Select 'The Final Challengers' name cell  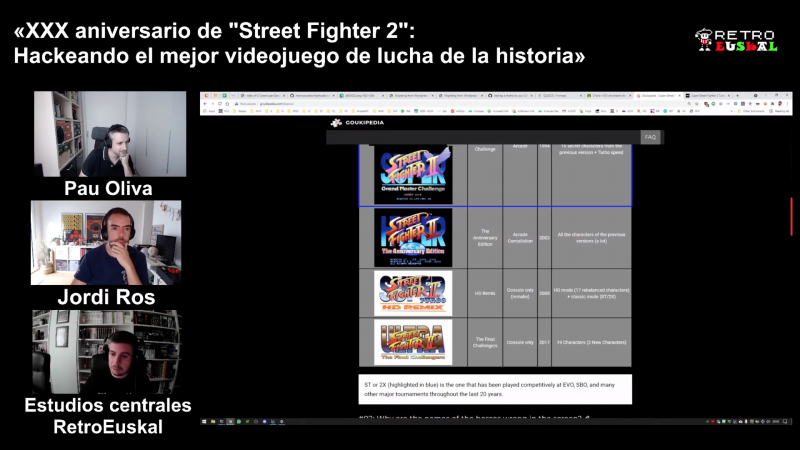485,342
